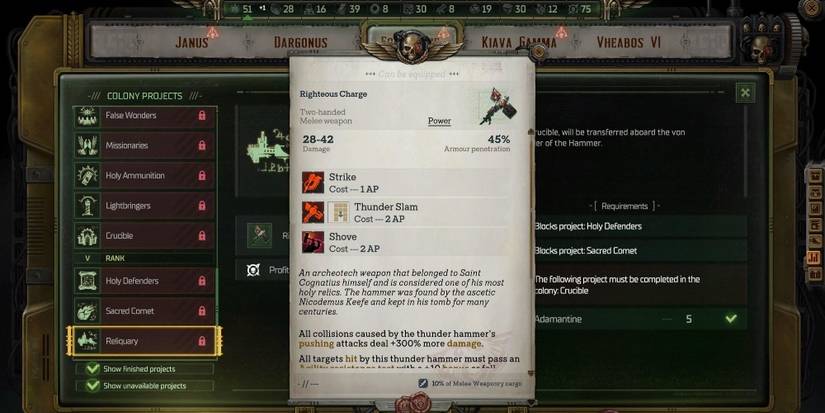The width and height of the screenshot is (825, 413).
Task: Toggle the Show finished projects checkbox
Action: [93, 369]
